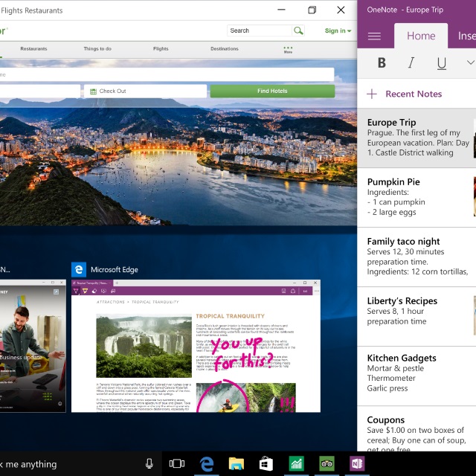Click the waterfall photo in the Edge thumbnail
476x476 pixels.
point(144,346)
